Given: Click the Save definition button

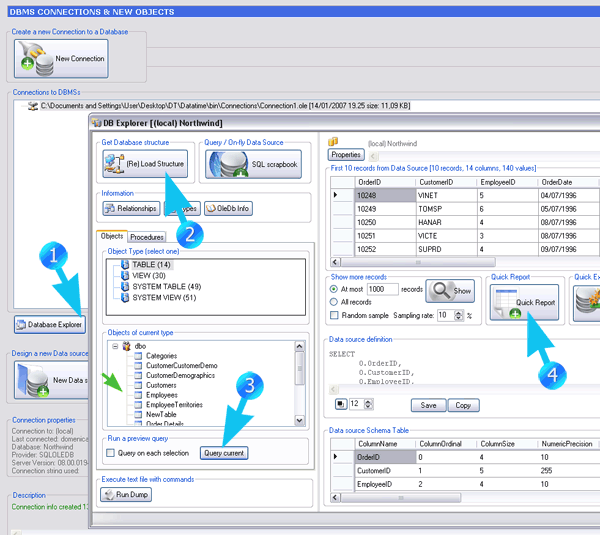Looking at the screenshot, I should point(429,405).
